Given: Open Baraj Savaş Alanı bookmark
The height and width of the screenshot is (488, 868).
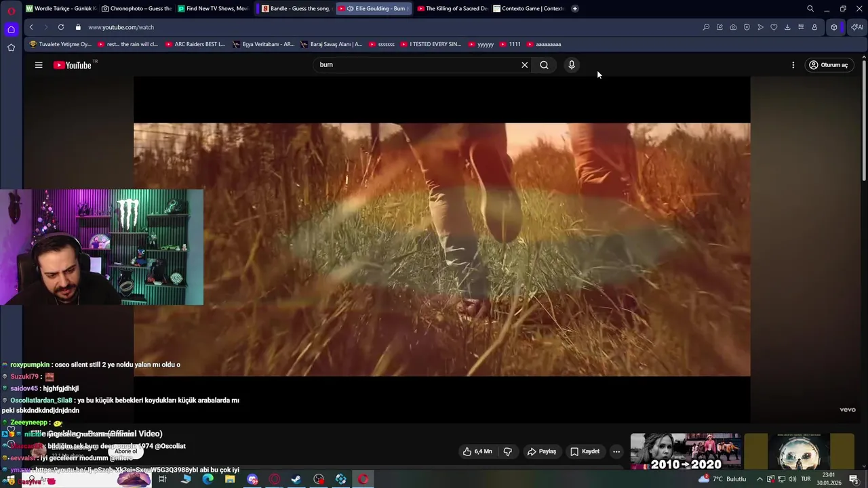Looking at the screenshot, I should point(331,44).
